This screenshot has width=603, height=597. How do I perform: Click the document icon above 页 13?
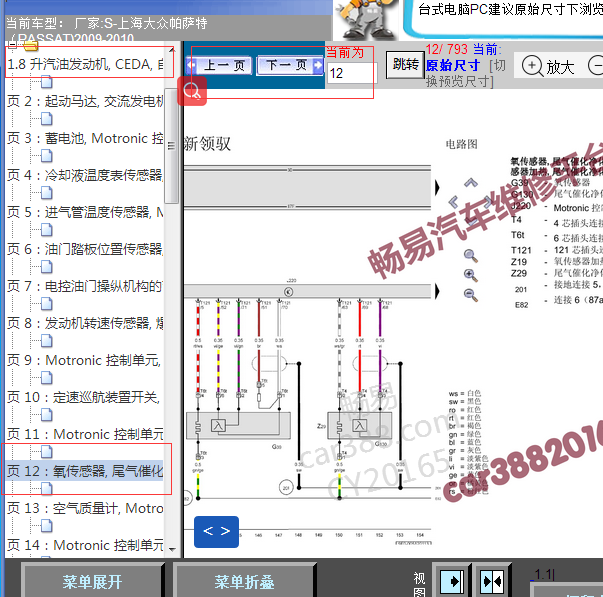(x=47, y=489)
